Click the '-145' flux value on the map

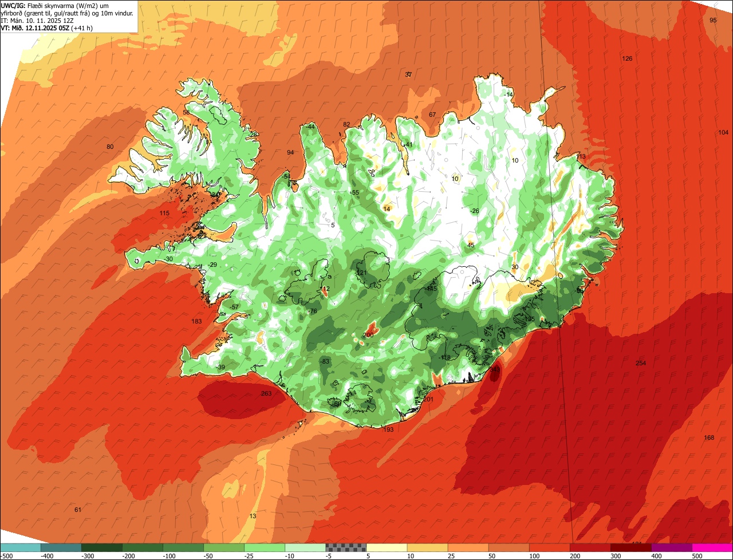pos(431,289)
